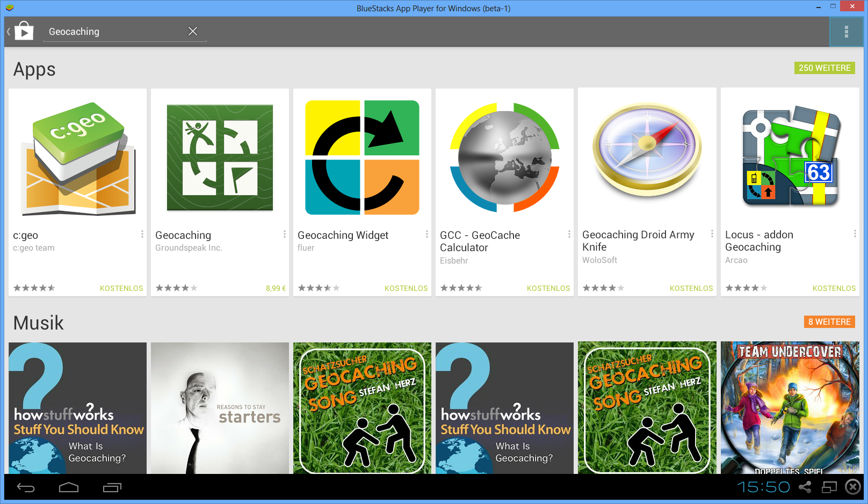Click developer name Groundspeak Inc.

coord(189,248)
